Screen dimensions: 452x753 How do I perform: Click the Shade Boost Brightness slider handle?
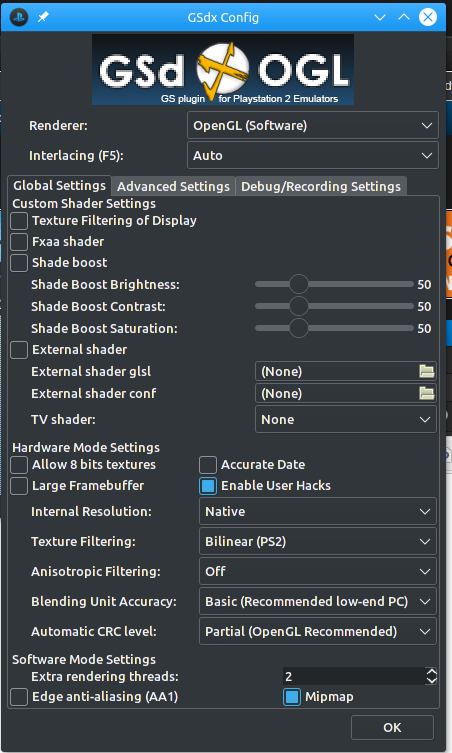tap(299, 284)
